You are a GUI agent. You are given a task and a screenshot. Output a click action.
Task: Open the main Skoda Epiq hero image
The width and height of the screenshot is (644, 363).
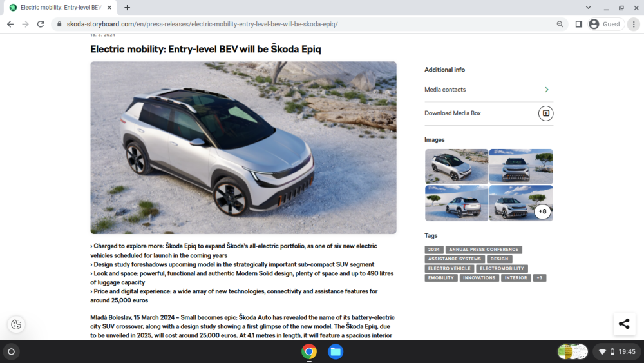point(243,148)
